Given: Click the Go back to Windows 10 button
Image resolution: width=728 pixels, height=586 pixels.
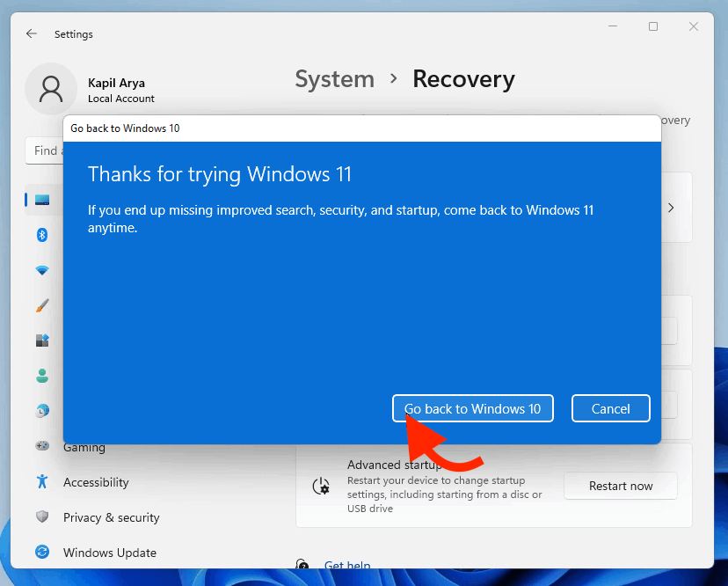Looking at the screenshot, I should [x=472, y=408].
